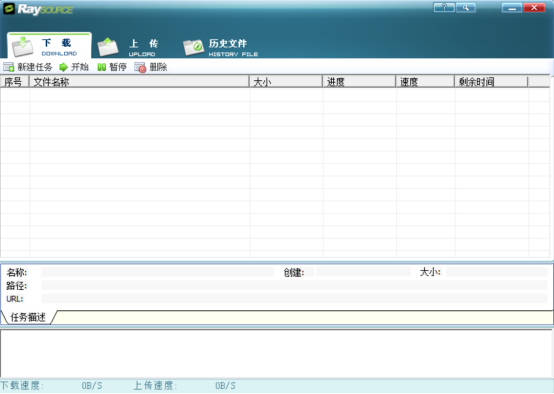Screen dimensions: 554x394
Task: Open help with the question mark button
Action: coord(444,7)
